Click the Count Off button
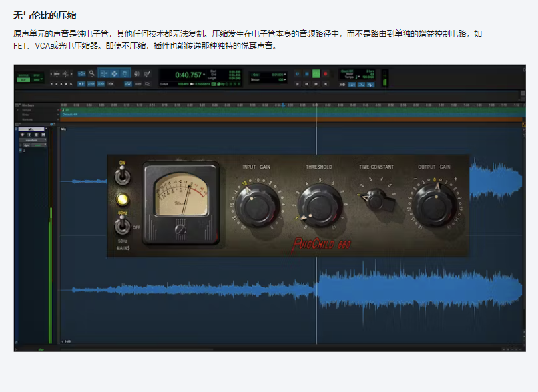Screen dimensions: 538x392 (x=347, y=71)
